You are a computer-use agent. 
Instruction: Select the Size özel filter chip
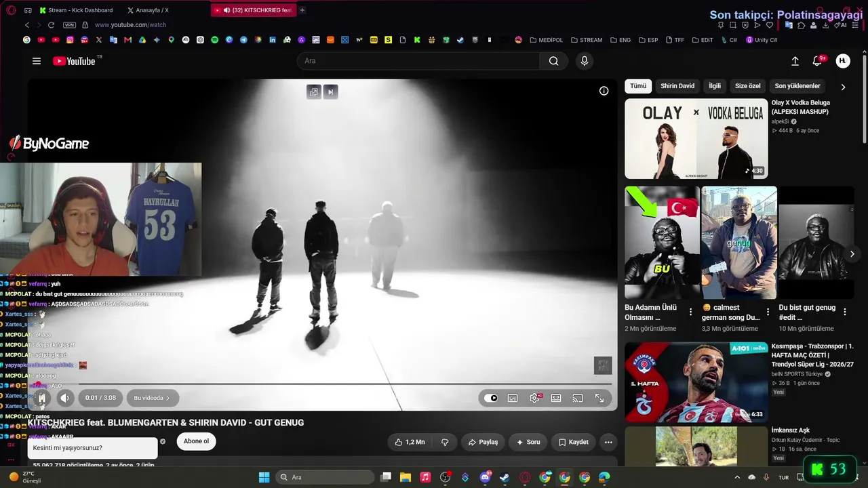click(x=748, y=86)
